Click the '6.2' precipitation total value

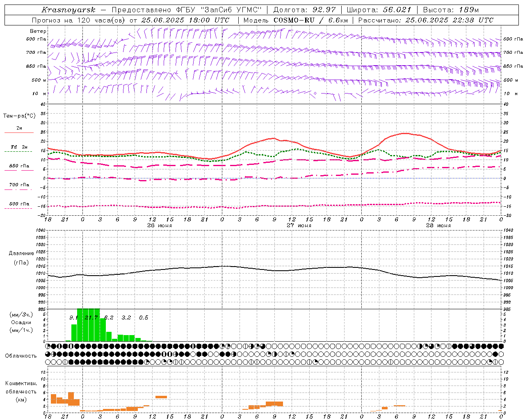tap(109, 317)
